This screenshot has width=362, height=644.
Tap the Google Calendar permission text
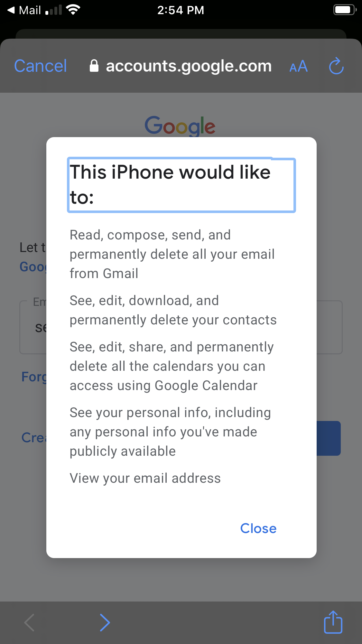point(172,366)
